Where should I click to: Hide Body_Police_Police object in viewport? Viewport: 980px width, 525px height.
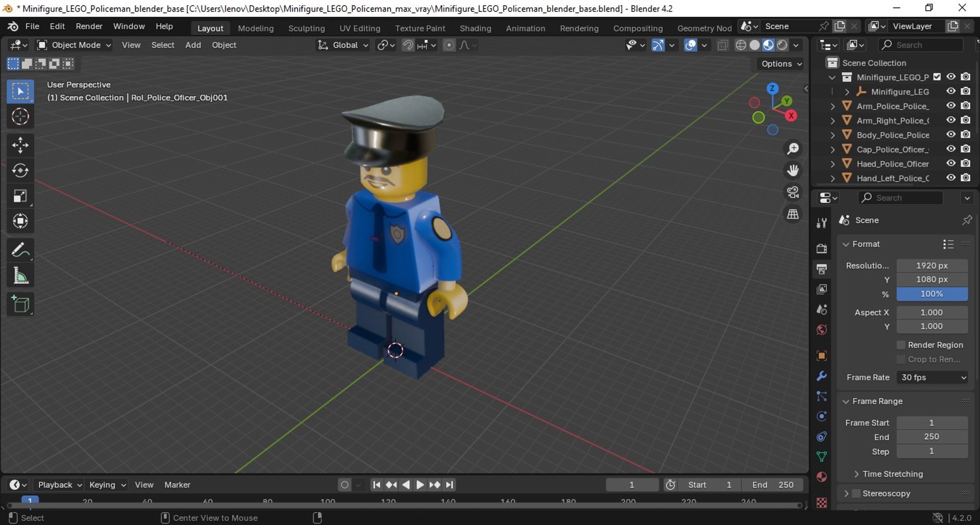coord(951,134)
